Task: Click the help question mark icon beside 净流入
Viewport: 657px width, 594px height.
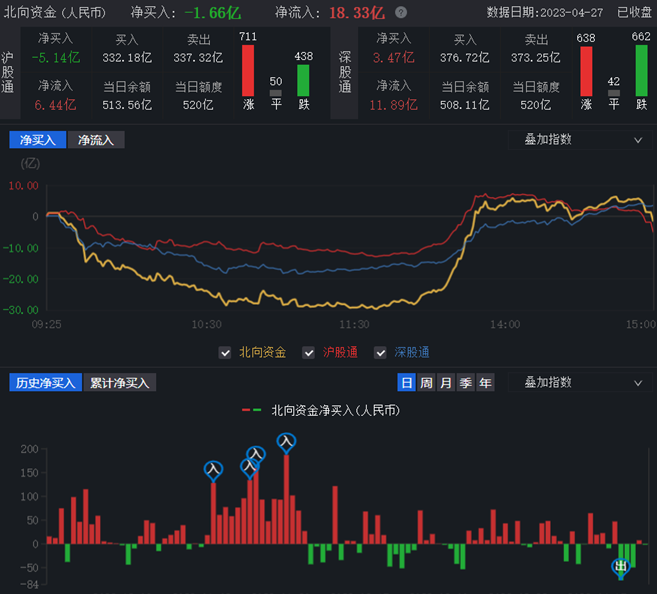Action: pos(401,13)
